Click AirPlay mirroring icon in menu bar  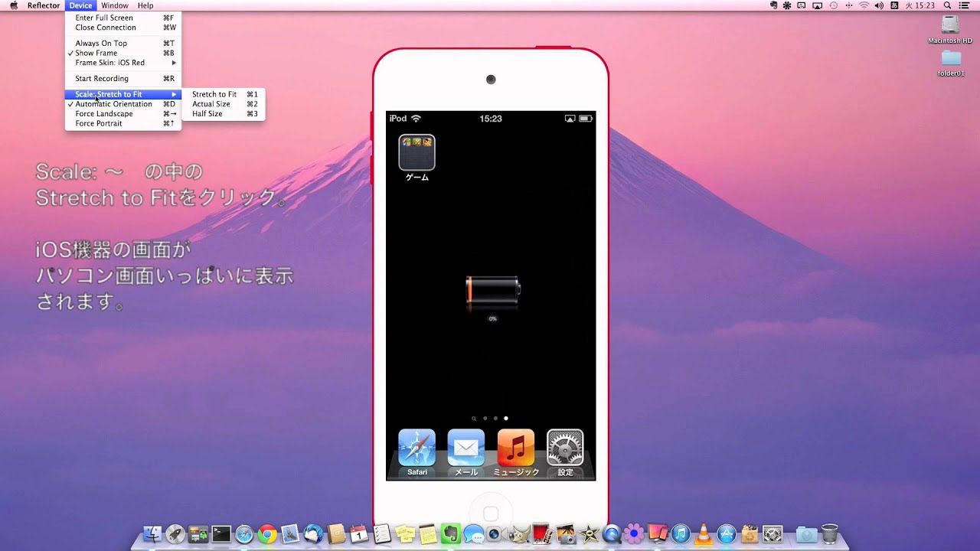click(817, 5)
